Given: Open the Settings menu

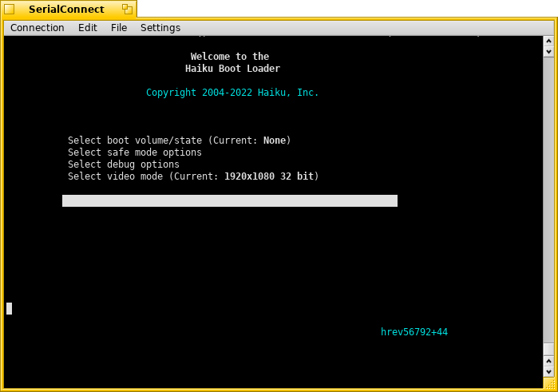Looking at the screenshot, I should [160, 28].
